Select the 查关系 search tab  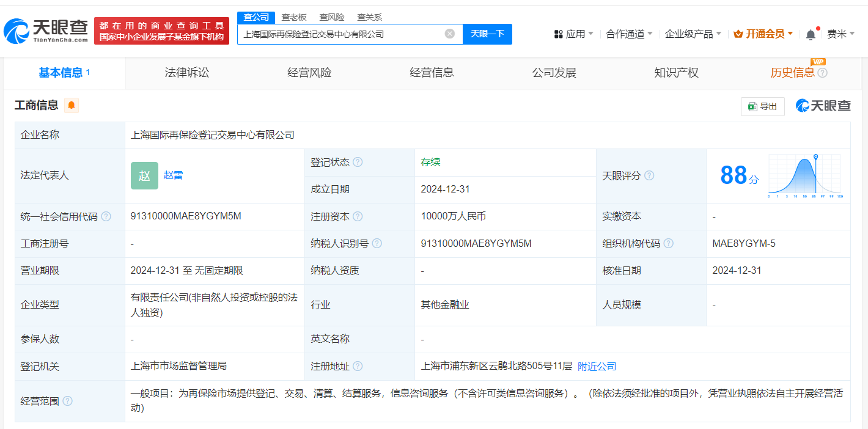tap(370, 17)
